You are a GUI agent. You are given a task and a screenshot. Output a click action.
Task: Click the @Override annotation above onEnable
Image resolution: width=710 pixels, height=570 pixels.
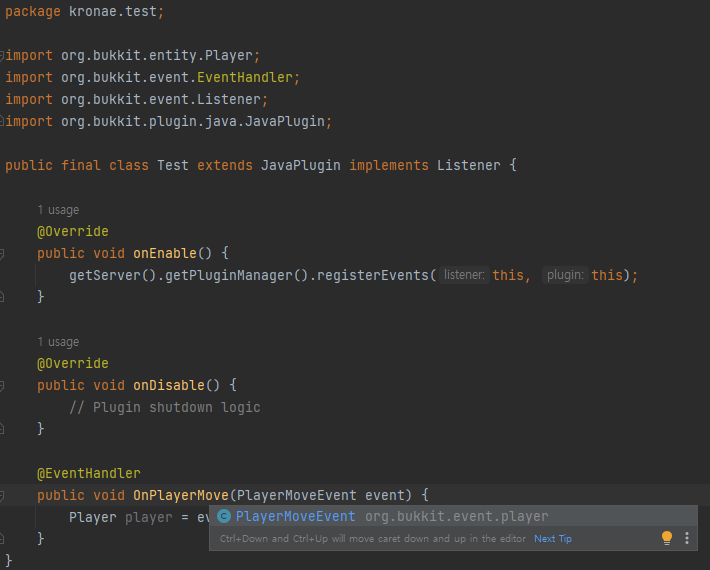point(73,231)
